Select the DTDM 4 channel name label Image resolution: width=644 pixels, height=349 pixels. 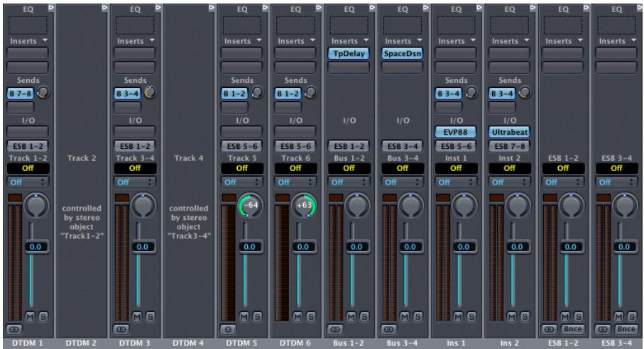tap(188, 343)
